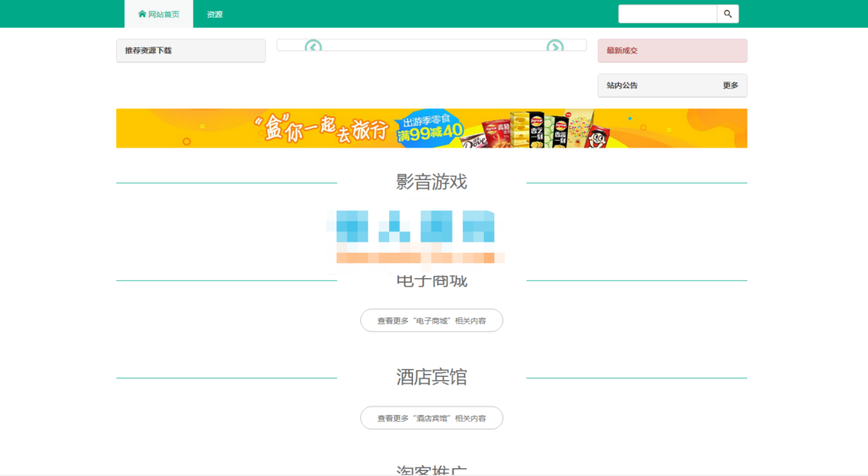Click the 电子商城 section title
The image size is (868, 476).
click(x=431, y=281)
